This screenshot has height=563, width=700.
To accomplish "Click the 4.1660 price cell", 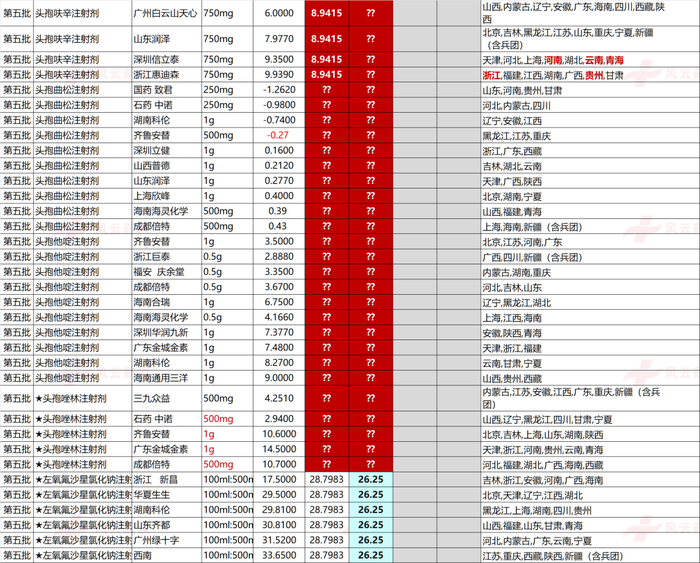I will pyautogui.click(x=279, y=317).
